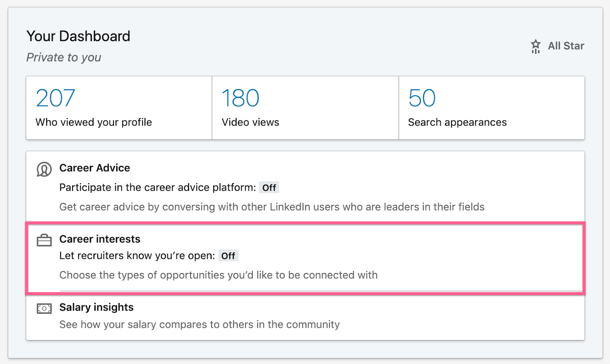Toggle the recruiters open Off badge

(x=228, y=256)
